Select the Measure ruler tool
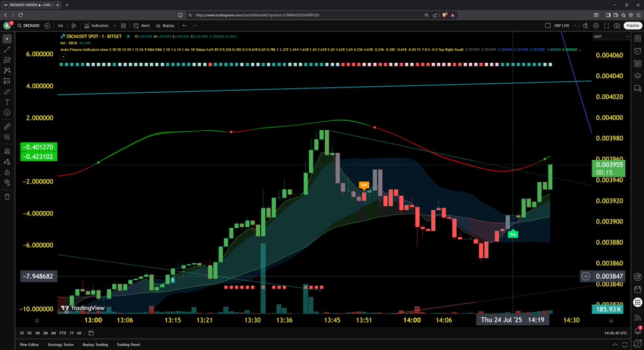The image size is (644, 350). (7, 126)
